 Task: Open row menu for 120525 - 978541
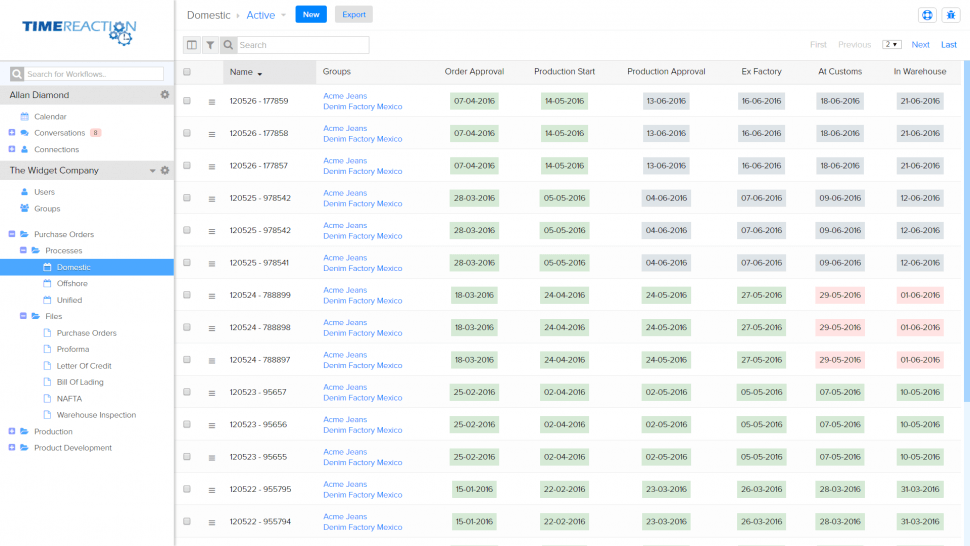[x=212, y=263]
